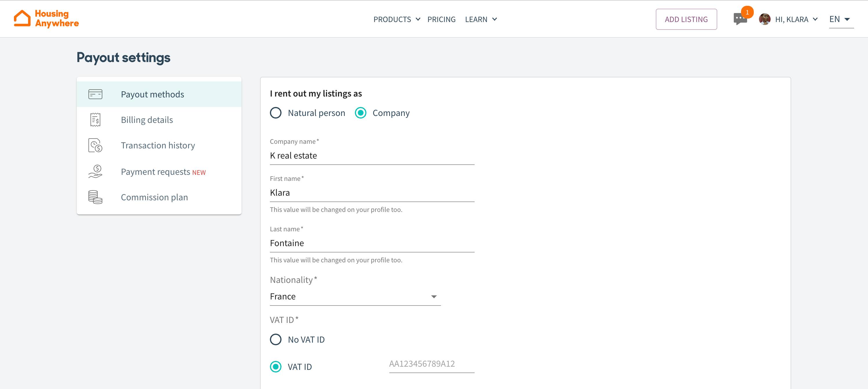Open the messages chat bubble icon
868x389 pixels.
click(x=740, y=19)
